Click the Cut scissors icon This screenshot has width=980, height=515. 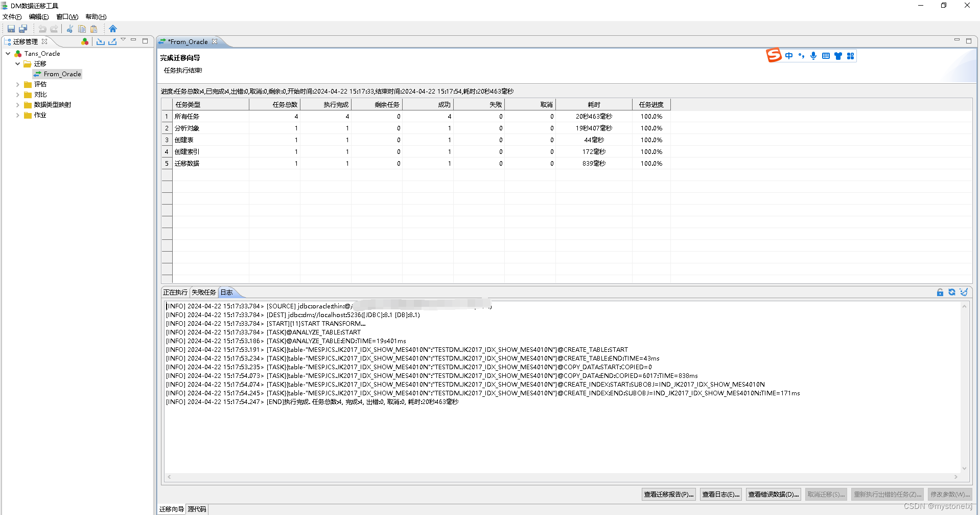[70, 29]
